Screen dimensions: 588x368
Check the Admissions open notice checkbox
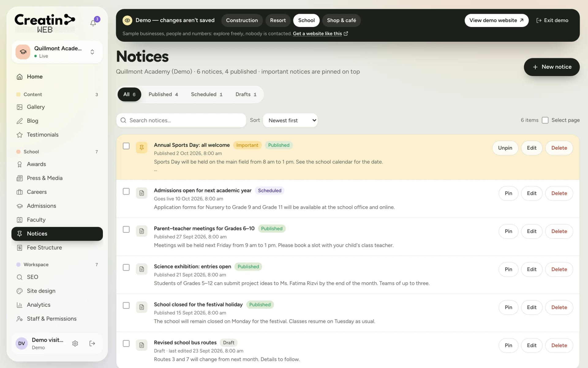click(x=126, y=191)
